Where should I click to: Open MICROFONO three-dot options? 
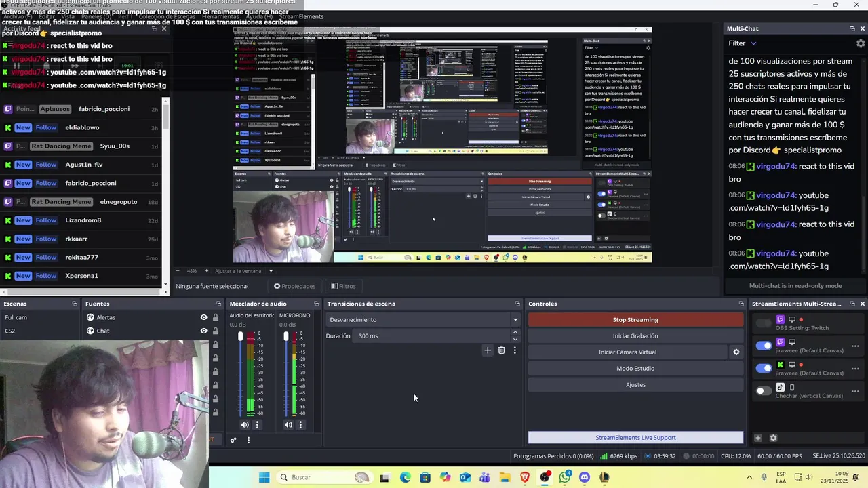(x=300, y=425)
